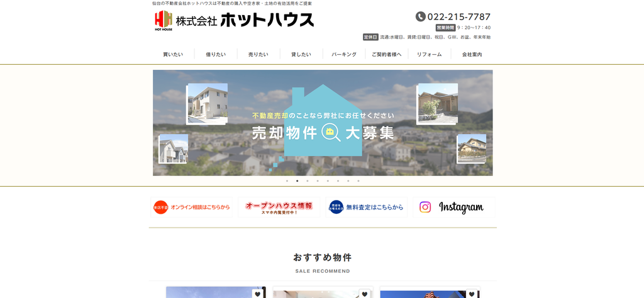The image size is (644, 298).
Task: Select the second (active) slideshow dot
Action: click(x=297, y=180)
